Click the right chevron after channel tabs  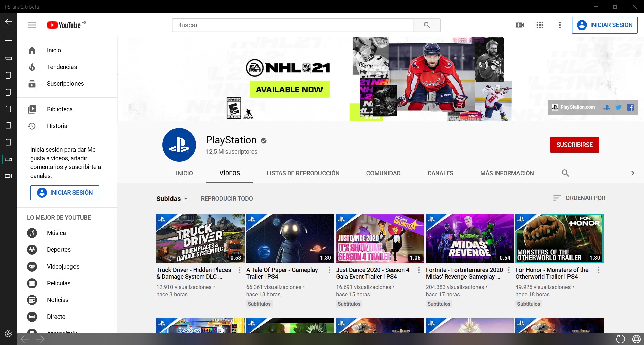coord(633,173)
